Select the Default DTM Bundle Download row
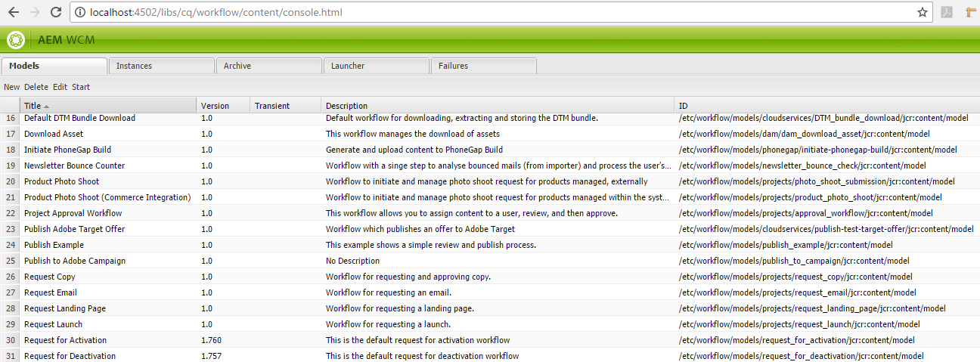 pos(490,118)
